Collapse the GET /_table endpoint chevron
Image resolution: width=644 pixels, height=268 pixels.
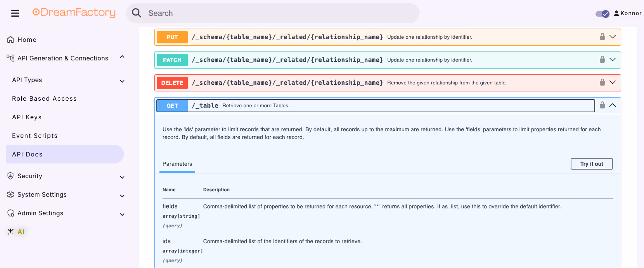613,105
